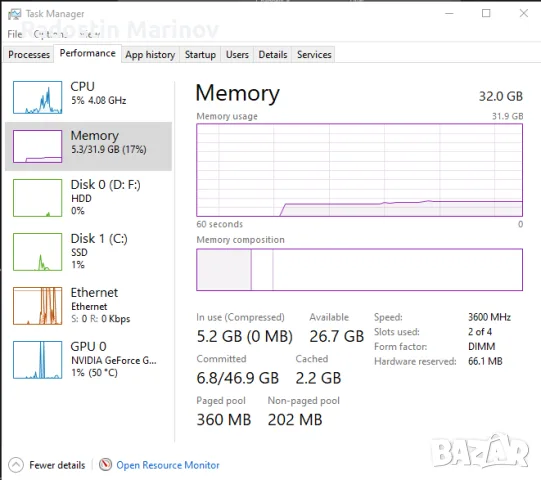
Task: Open the Options menu
Action: point(50,34)
